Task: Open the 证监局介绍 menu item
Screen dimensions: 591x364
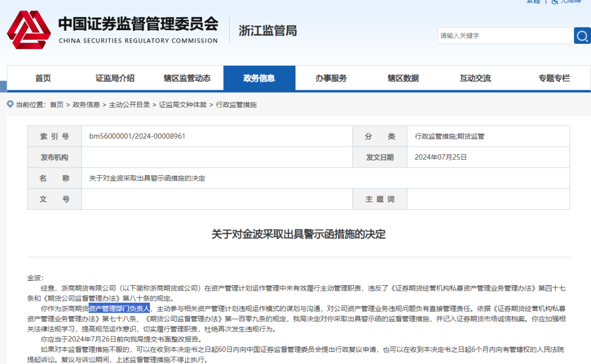Action: (x=115, y=78)
